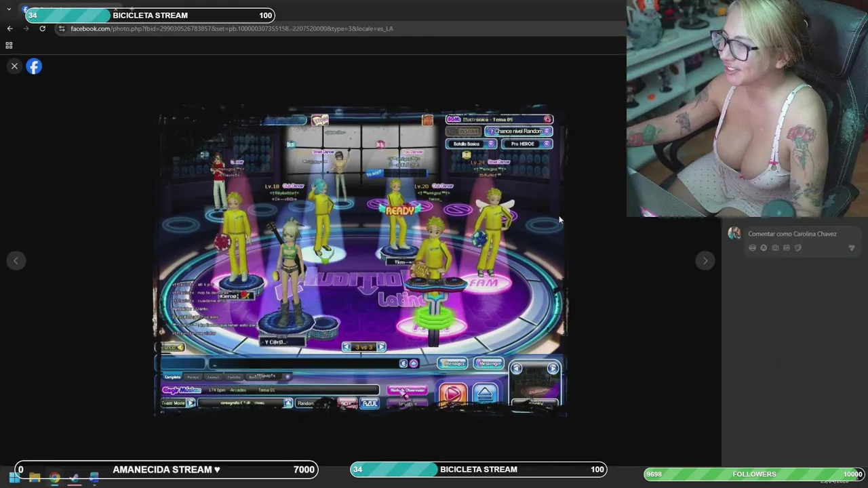Expand the browser tab search chevron
The height and width of the screenshot is (488, 868).
[9, 9]
